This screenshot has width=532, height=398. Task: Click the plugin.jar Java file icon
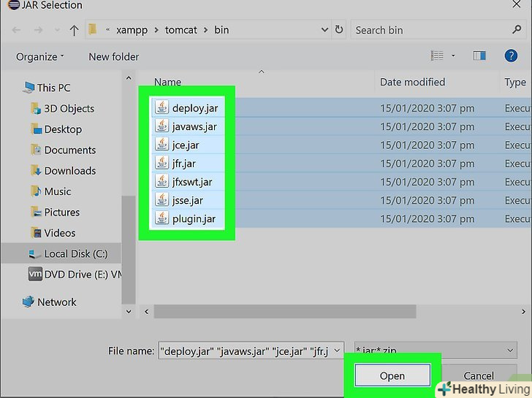point(161,218)
